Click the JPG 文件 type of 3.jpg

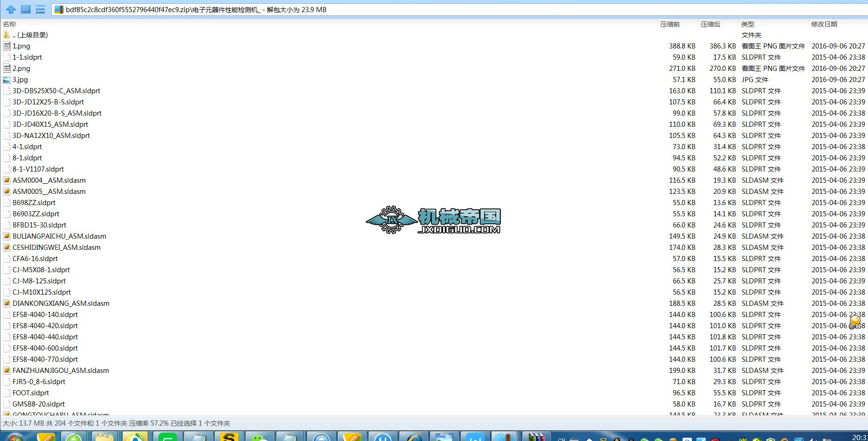tap(755, 80)
